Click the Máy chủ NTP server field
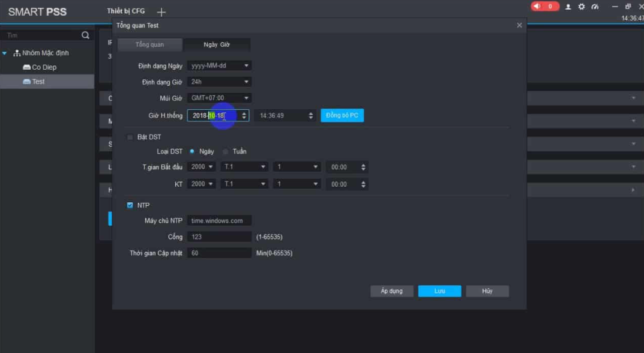 (219, 221)
